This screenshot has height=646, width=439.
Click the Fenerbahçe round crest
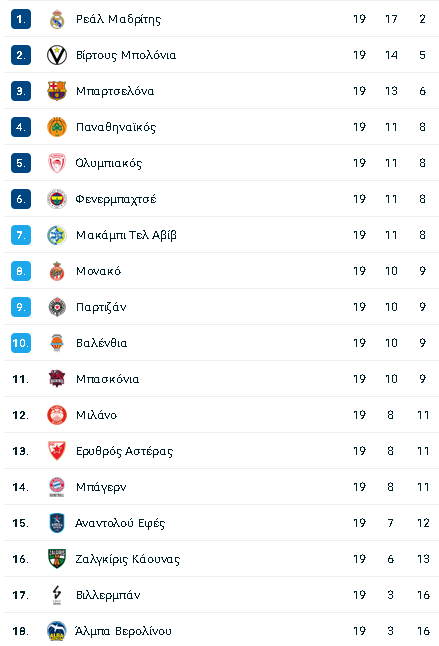(x=57, y=199)
